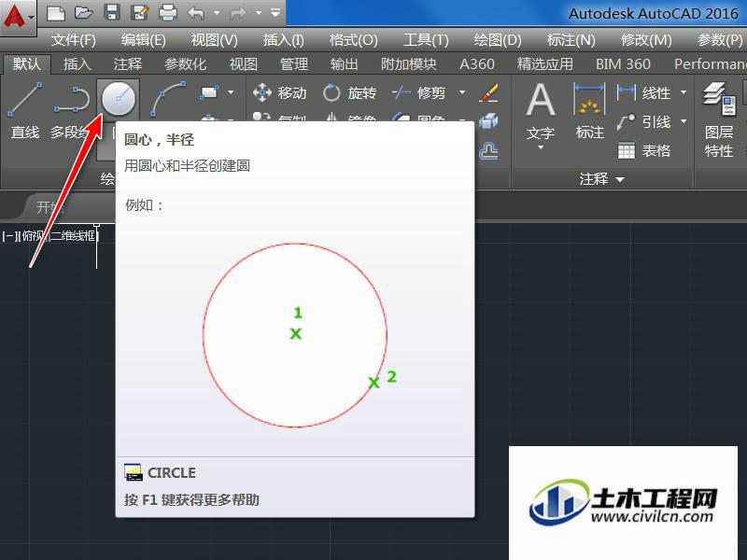The width and height of the screenshot is (747, 560).
Task: Click the Explode tool icon
Action: (488, 121)
